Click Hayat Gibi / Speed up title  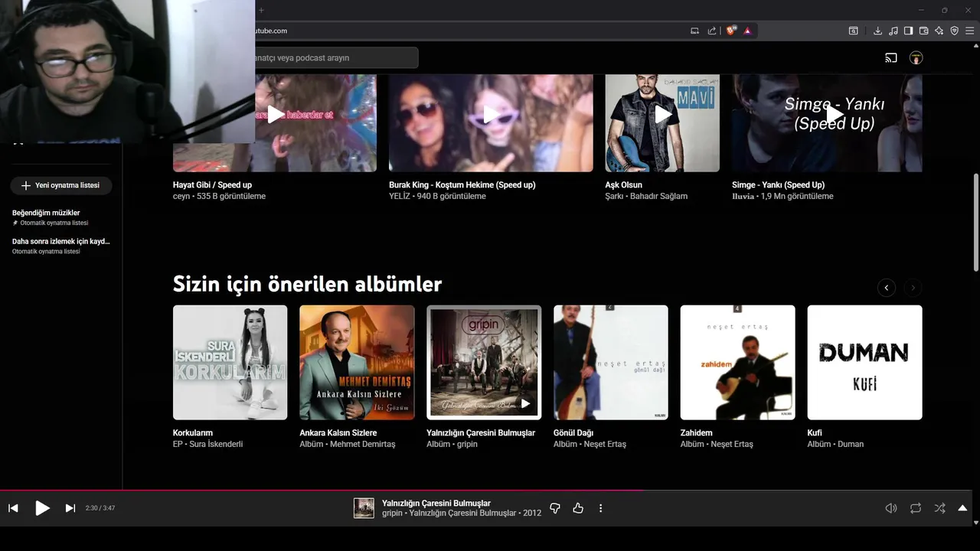(212, 184)
